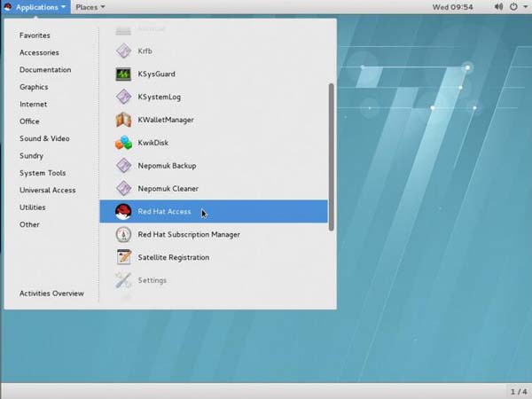Open KwikDisk from the menu

coord(154,143)
